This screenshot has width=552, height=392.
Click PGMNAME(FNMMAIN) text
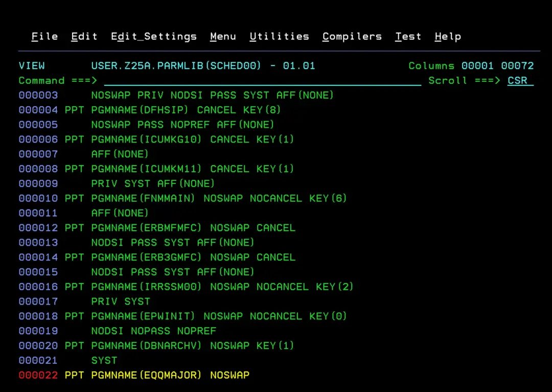point(143,199)
